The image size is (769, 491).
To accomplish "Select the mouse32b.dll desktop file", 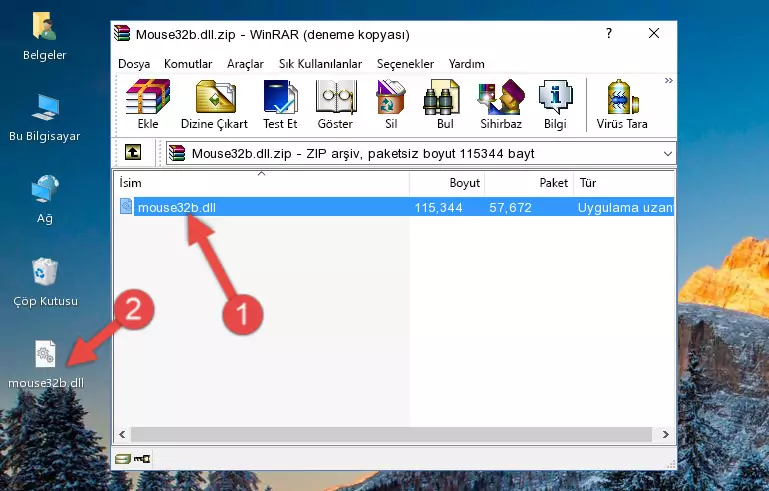I will click(46, 365).
